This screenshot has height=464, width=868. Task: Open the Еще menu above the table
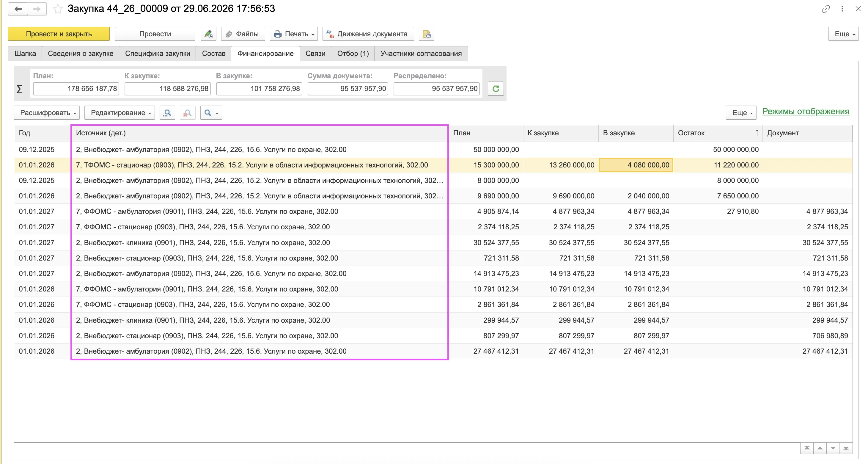[x=741, y=113]
